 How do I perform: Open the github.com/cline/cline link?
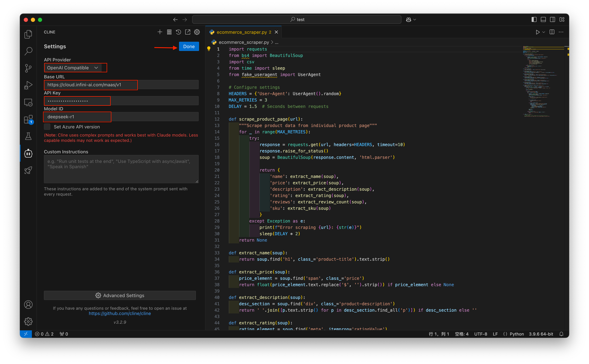[120, 313]
